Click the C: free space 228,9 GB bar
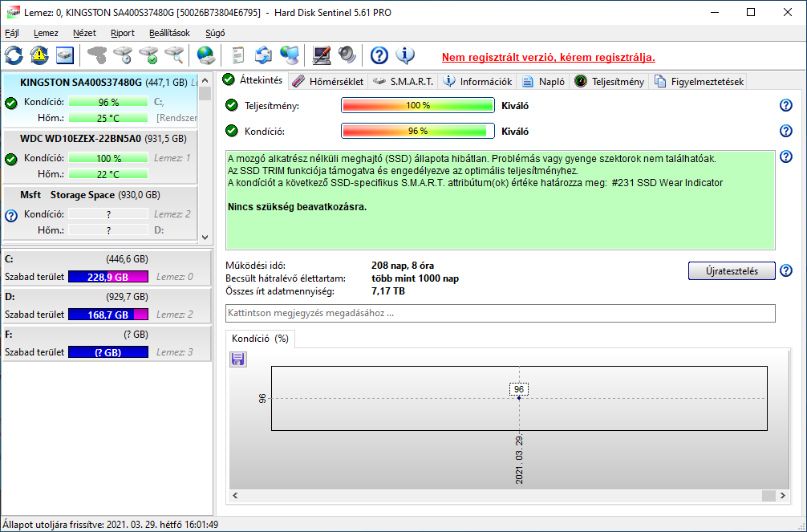 [x=108, y=277]
